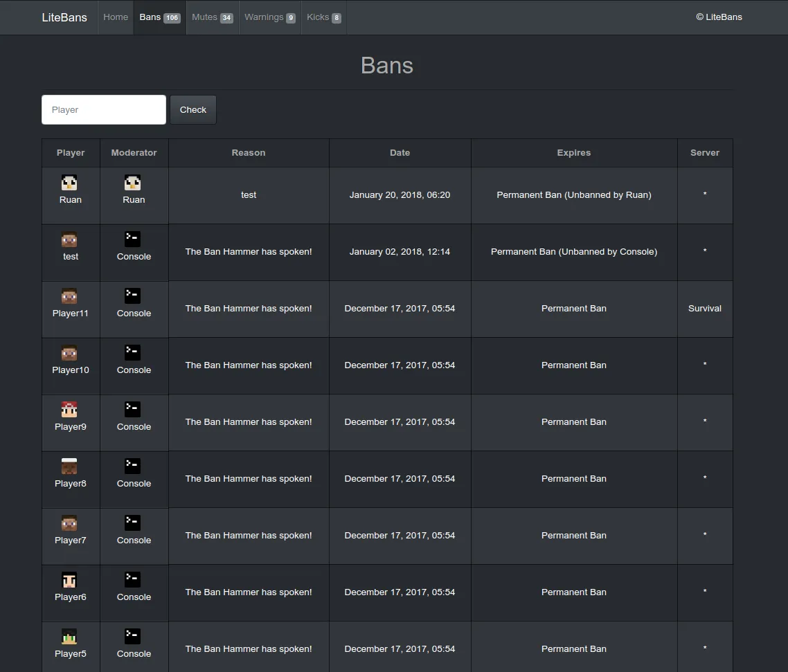Open the Player7 name link
The width and height of the screenshot is (788, 672).
pos(70,541)
